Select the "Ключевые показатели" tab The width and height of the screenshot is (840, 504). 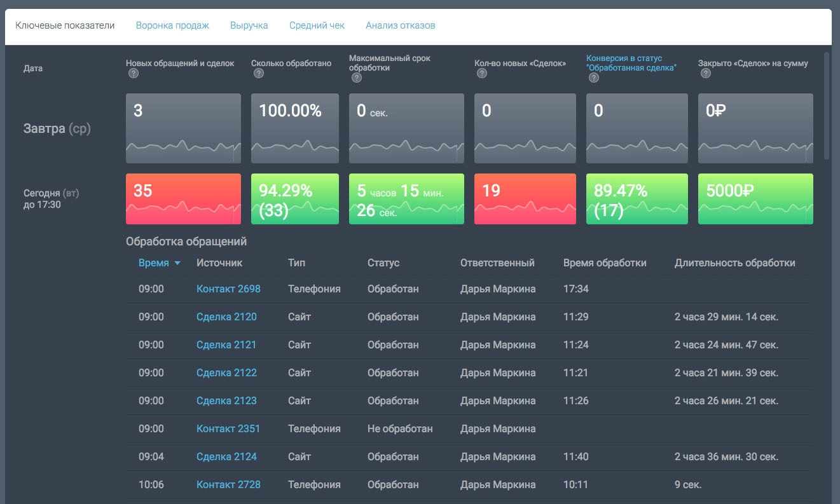(x=65, y=25)
